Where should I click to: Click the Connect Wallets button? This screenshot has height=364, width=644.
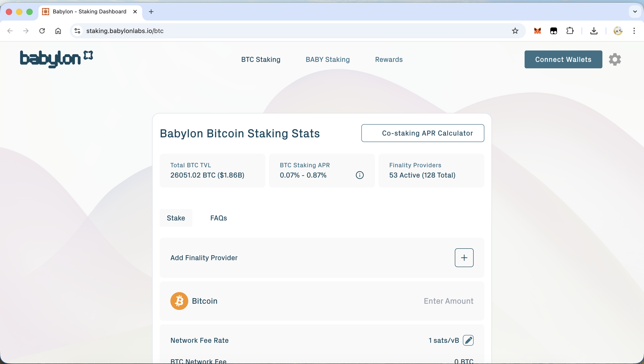pyautogui.click(x=563, y=59)
